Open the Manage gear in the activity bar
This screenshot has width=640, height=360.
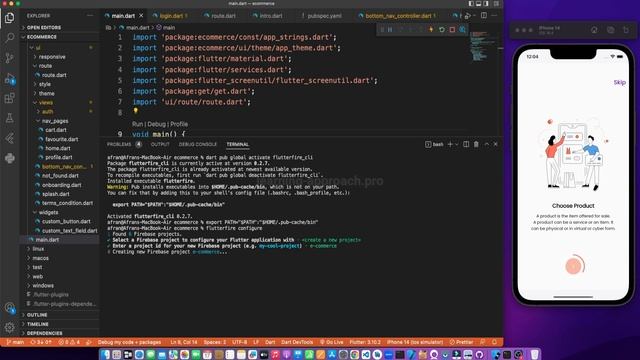coord(9,327)
